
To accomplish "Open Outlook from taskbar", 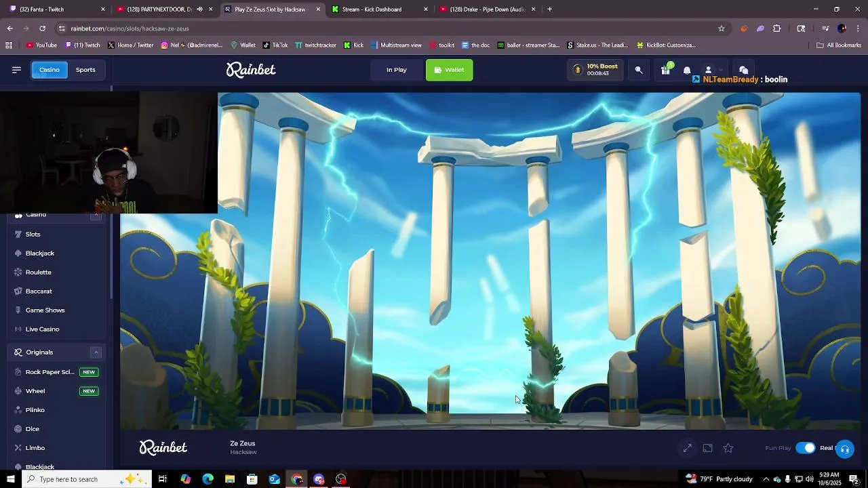I will click(275, 479).
